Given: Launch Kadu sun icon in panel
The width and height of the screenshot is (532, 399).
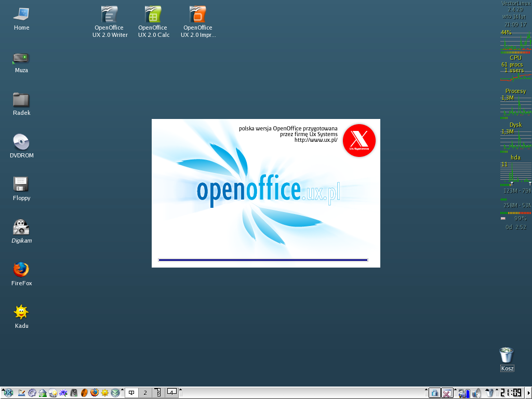Looking at the screenshot, I should coord(105,393).
